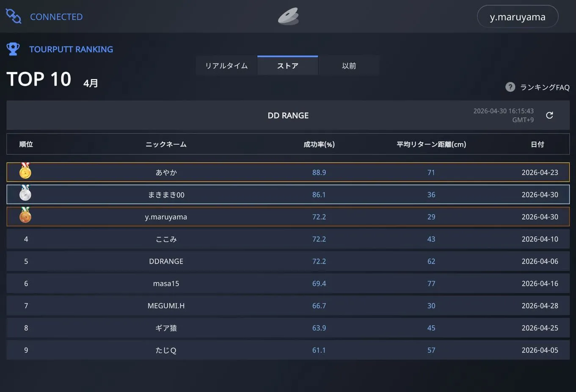Screen dimensions: 576x392
Task: Click the trophy icon beside TOURPUTT RANKING
Action: 13,49
